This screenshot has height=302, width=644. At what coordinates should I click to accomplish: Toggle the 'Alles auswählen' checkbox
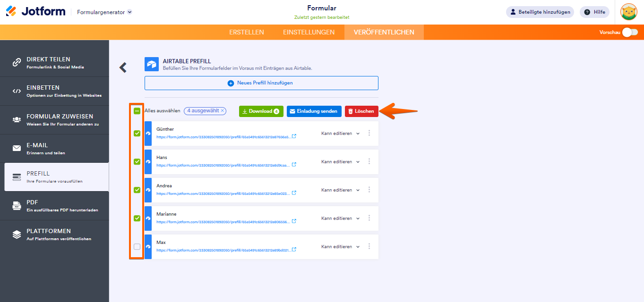[x=137, y=111]
